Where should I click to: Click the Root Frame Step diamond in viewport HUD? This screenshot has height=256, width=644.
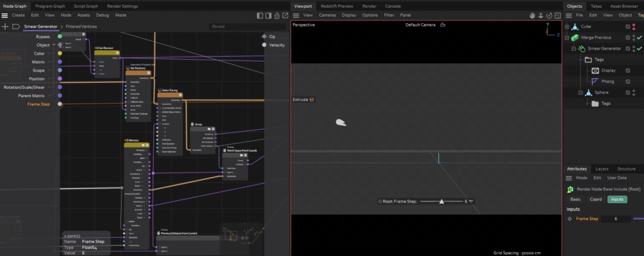point(380,201)
